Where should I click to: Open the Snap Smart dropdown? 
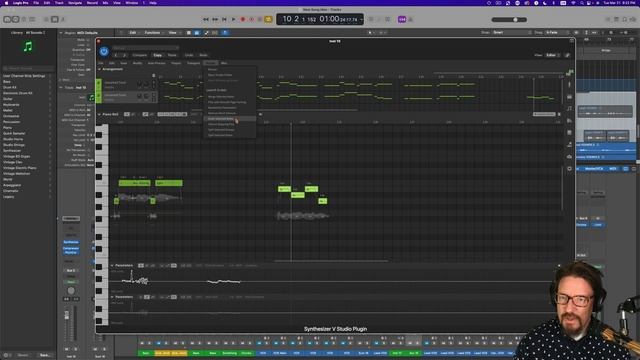tap(512, 32)
